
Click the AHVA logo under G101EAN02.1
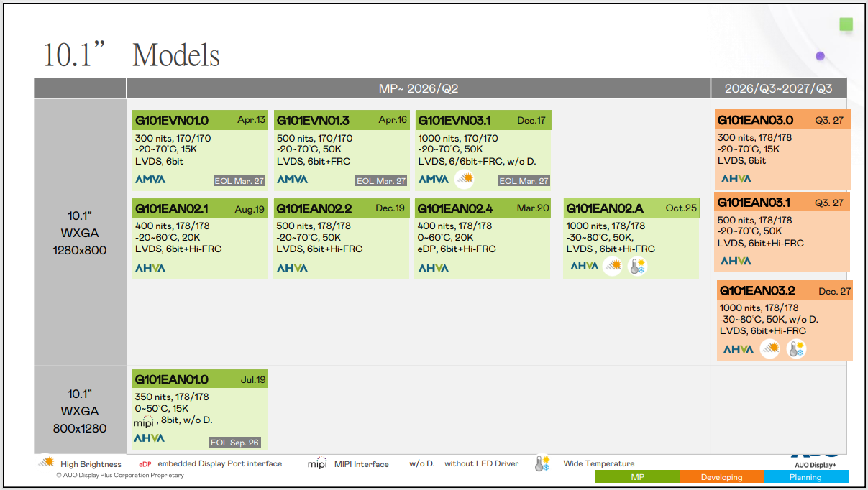(x=150, y=268)
